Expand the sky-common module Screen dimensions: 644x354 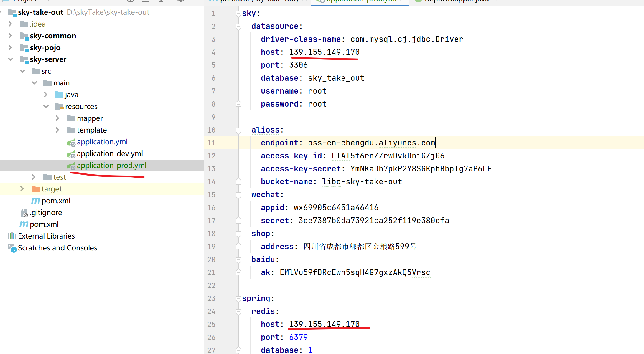(x=10, y=36)
